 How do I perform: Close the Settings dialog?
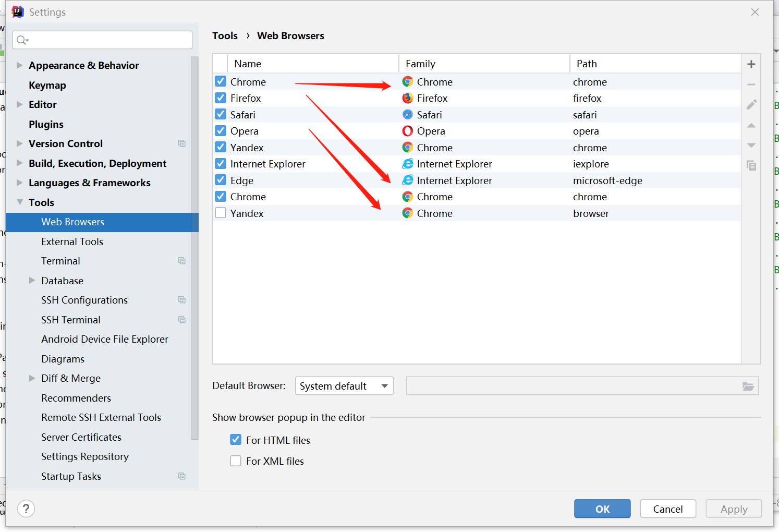(754, 12)
